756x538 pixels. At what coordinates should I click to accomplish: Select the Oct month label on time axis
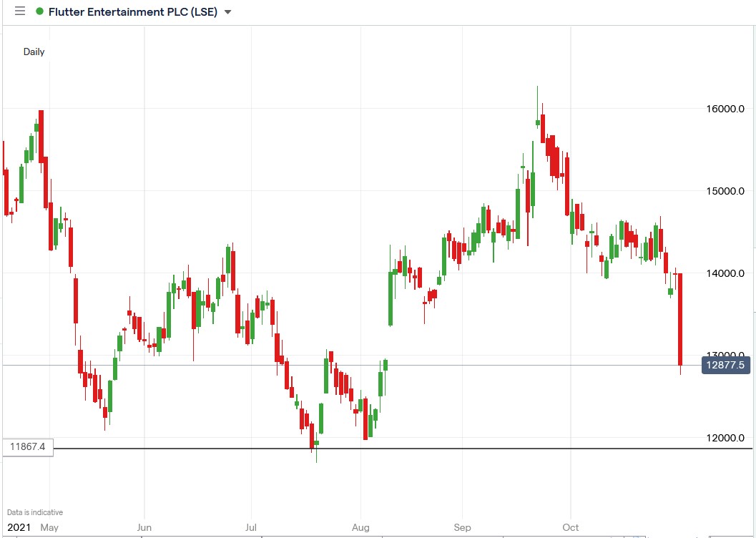(x=570, y=527)
